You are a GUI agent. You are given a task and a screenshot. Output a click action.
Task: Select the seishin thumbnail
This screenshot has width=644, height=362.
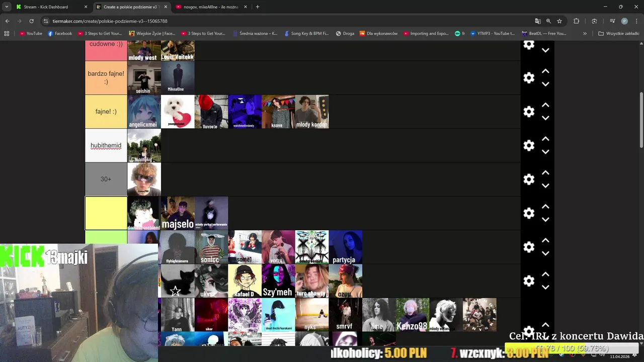[144, 78]
